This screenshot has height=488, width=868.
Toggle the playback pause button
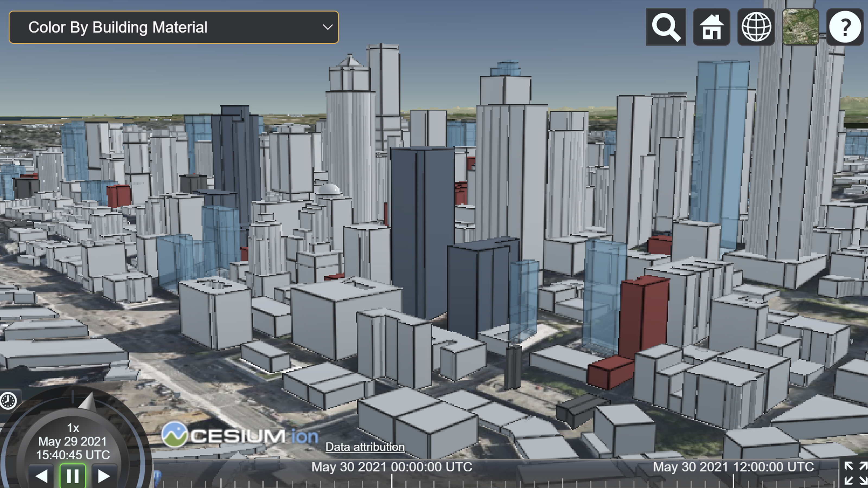pos(72,475)
